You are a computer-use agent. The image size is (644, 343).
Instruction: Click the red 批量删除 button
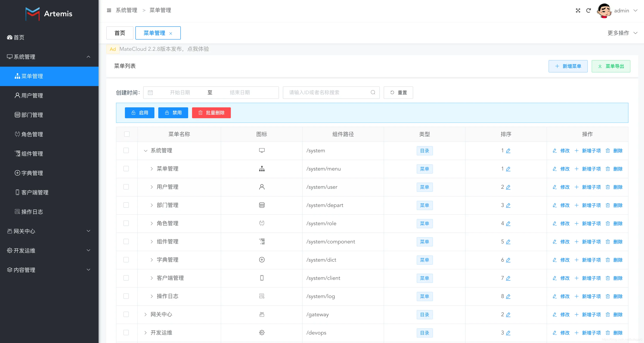(211, 113)
